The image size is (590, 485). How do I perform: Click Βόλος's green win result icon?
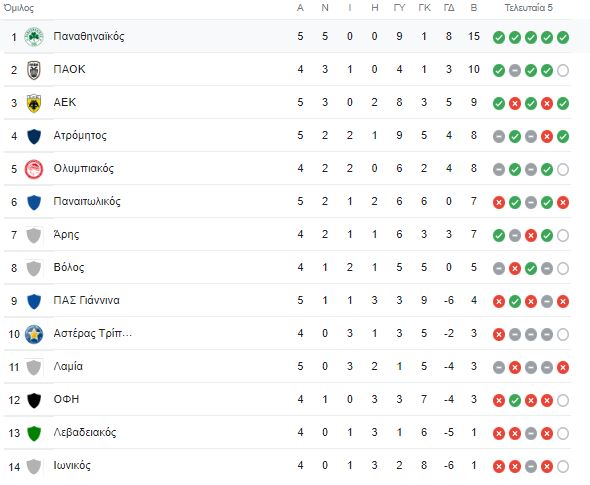[x=531, y=268]
